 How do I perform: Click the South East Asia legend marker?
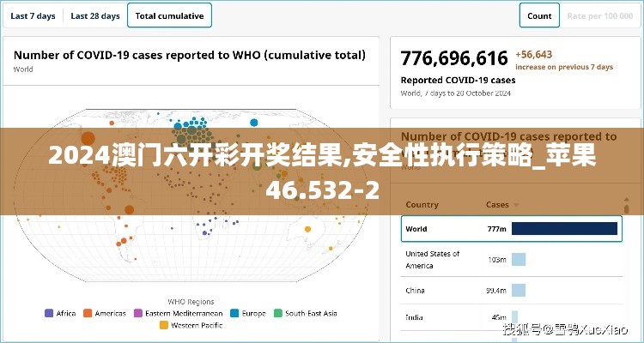(x=277, y=313)
